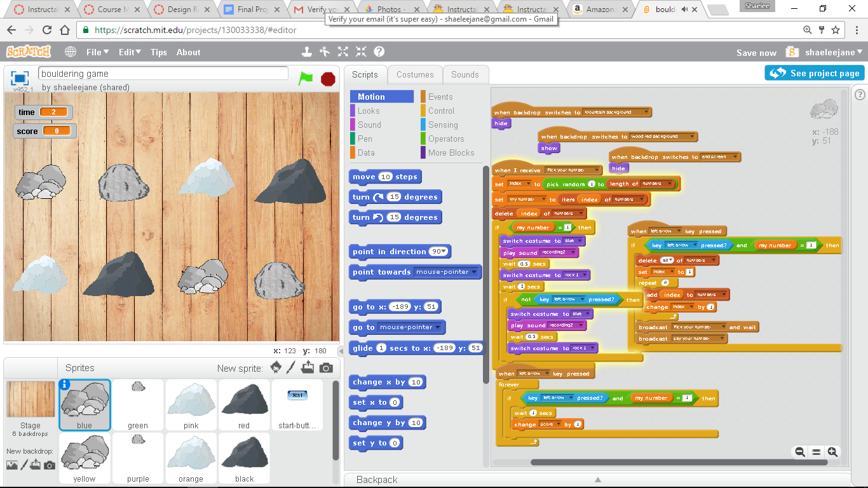Image resolution: width=868 pixels, height=488 pixels.
Task: Reset scripts area zoom level
Action: (816, 452)
